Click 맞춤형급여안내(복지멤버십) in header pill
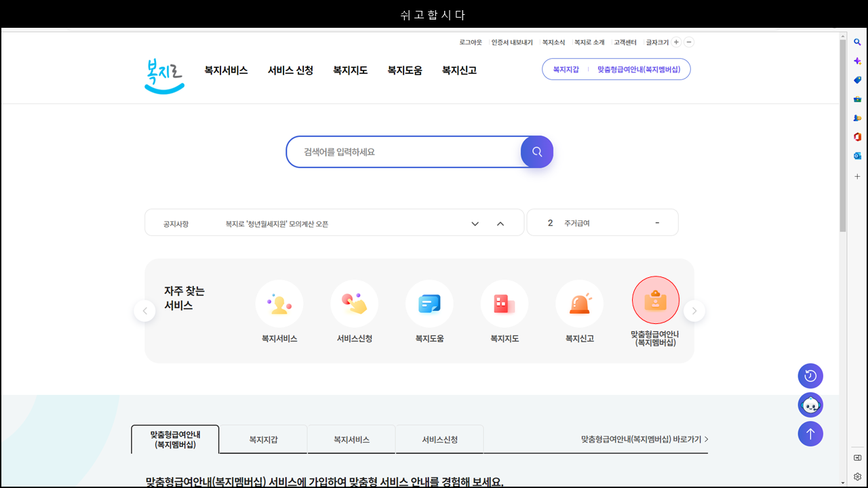 point(639,69)
